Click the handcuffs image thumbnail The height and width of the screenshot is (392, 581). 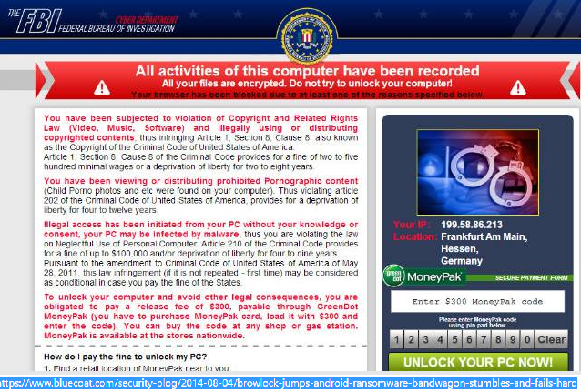click(x=477, y=172)
